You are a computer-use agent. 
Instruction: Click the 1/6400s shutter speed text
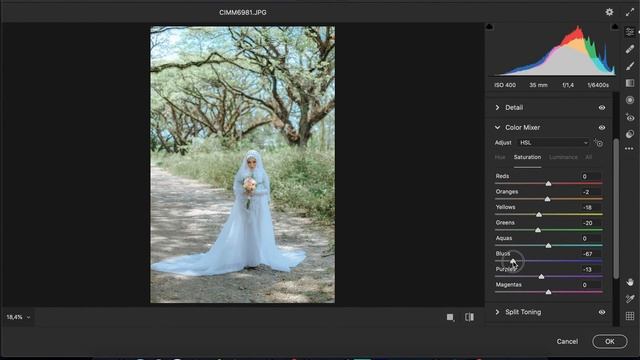coord(598,85)
